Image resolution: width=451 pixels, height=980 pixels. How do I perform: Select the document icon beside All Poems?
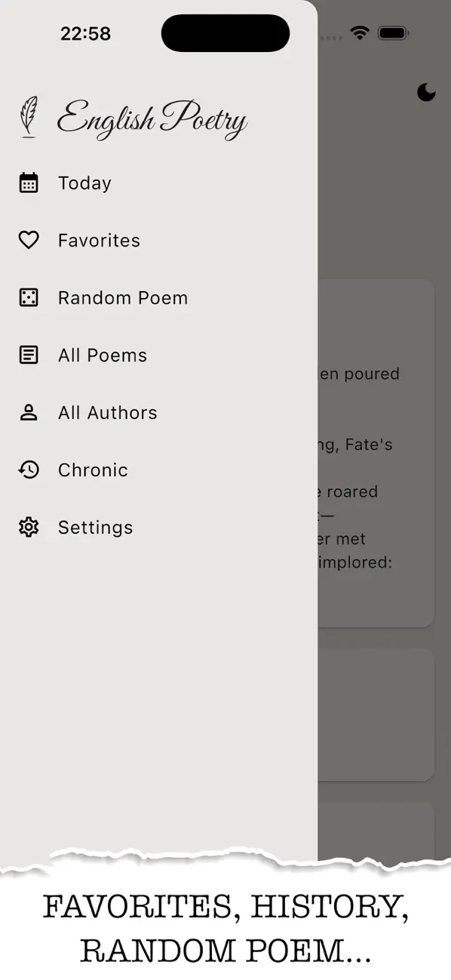point(29,354)
